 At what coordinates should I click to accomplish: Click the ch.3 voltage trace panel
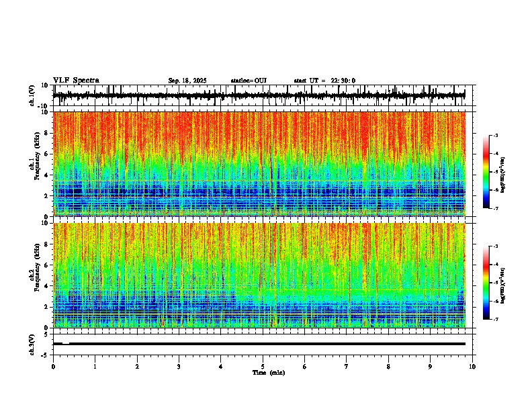(x=263, y=345)
